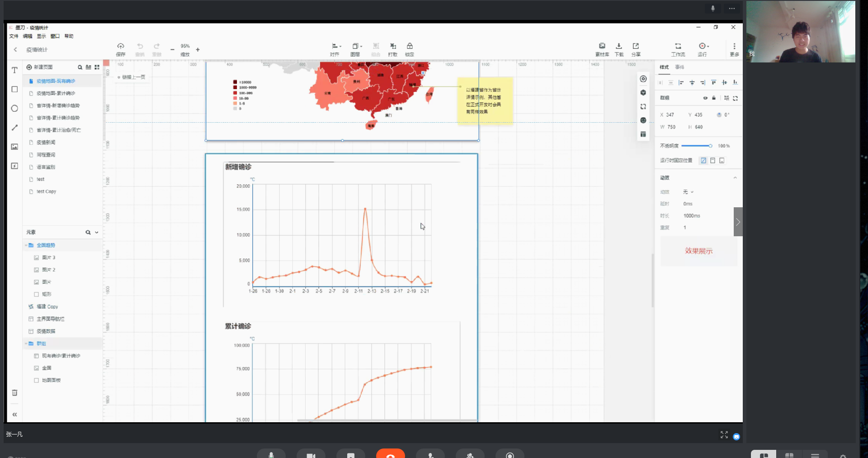Image resolution: width=868 pixels, height=458 pixels.
Task: Set runtime fixed position to none
Action: pyautogui.click(x=703, y=161)
